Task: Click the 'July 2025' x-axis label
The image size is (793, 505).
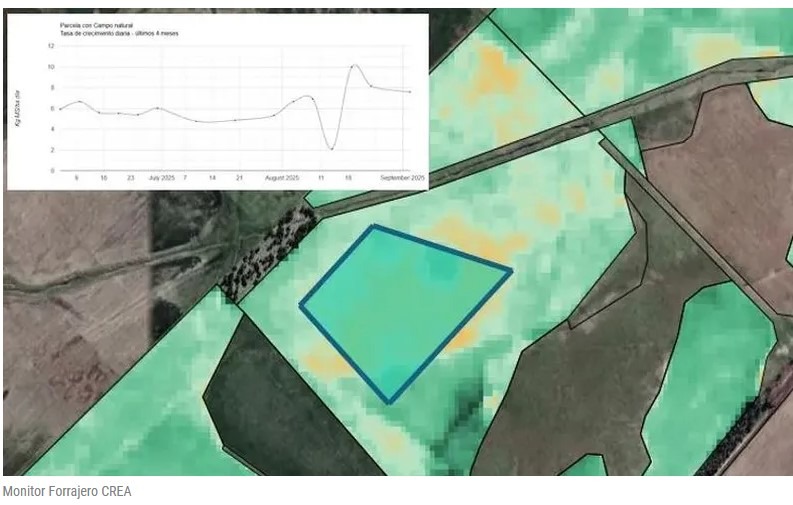Action: coord(162,177)
